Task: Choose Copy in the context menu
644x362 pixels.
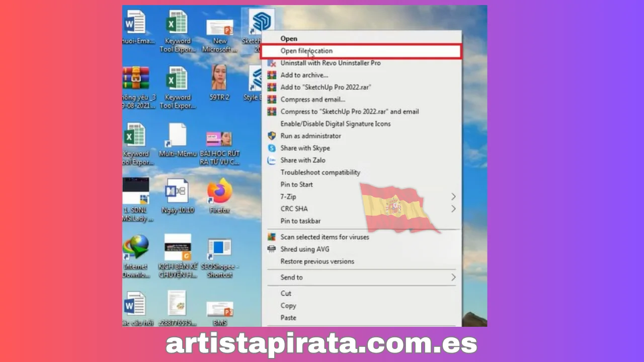Action: [361, 306]
